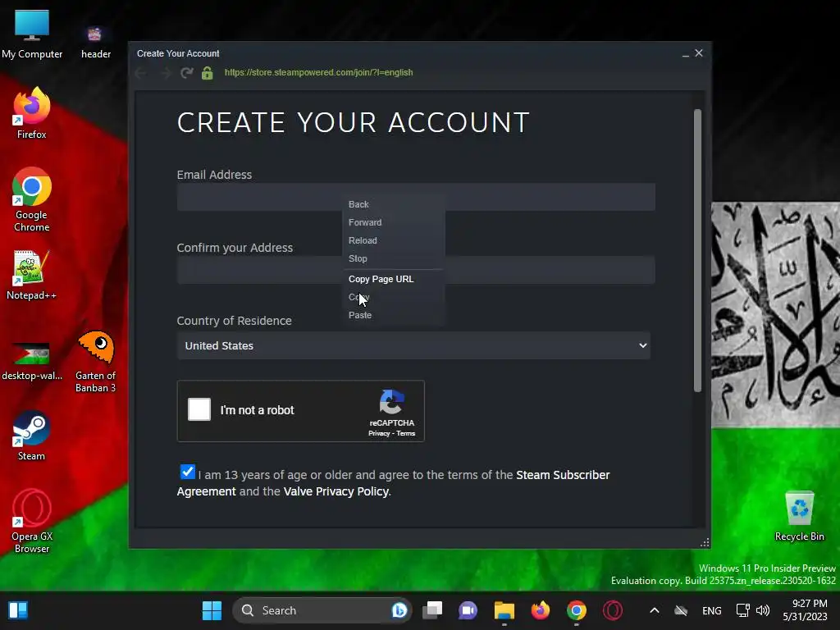Open the Google Chrome desktop shortcut

[32, 199]
